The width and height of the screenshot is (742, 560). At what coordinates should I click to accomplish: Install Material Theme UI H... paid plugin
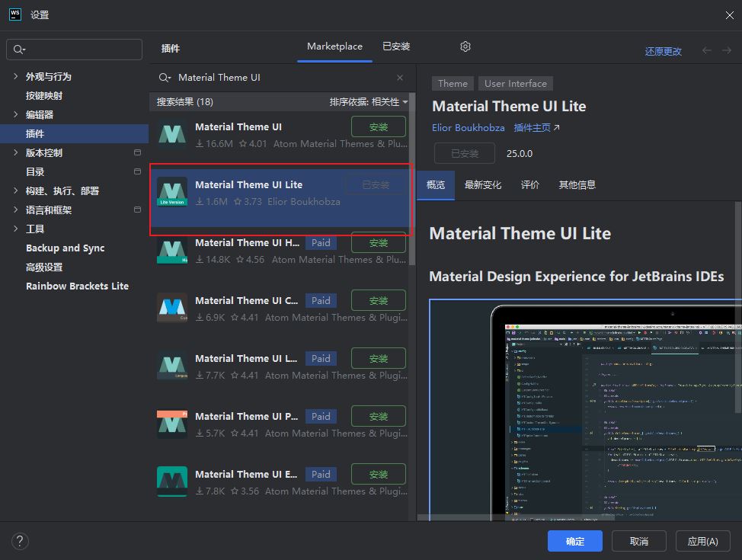pos(379,242)
